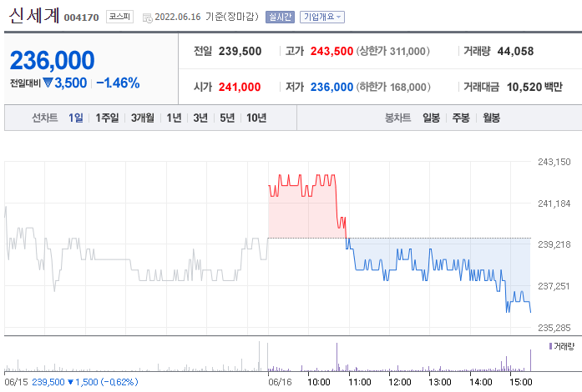Click the 12:00 time axis label
The image size is (582, 392).
tap(400, 382)
